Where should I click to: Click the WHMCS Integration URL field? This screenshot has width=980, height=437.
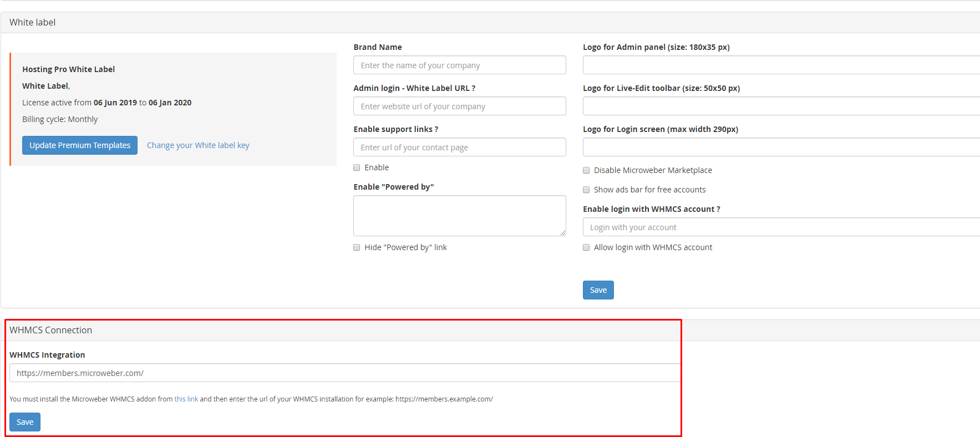pos(345,373)
